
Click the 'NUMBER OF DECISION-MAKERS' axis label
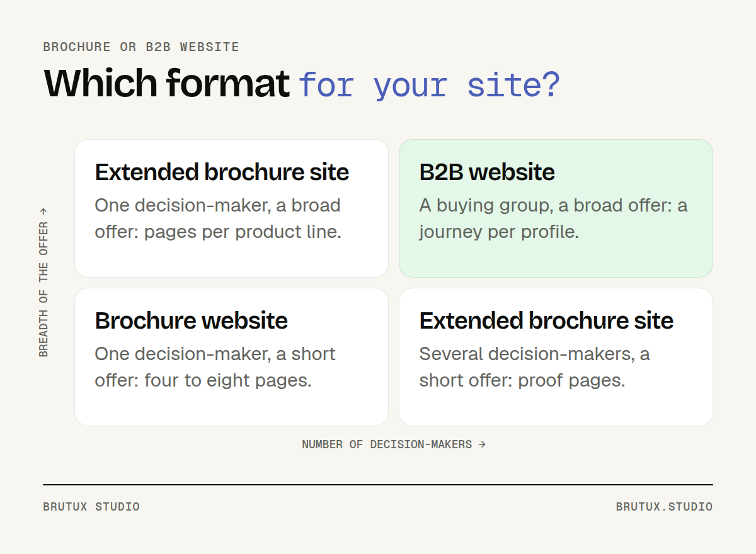(394, 444)
